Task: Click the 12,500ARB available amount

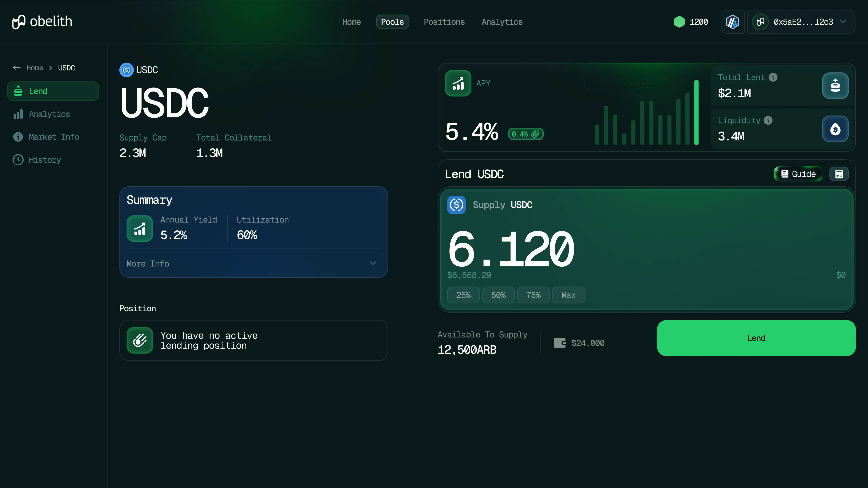Action: coord(467,350)
